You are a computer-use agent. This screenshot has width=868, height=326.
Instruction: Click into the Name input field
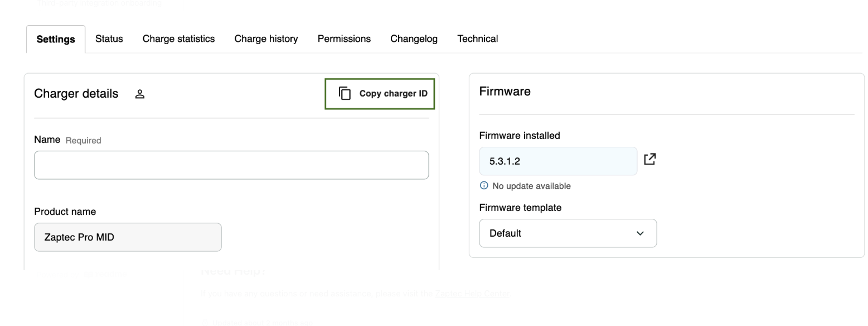click(231, 165)
